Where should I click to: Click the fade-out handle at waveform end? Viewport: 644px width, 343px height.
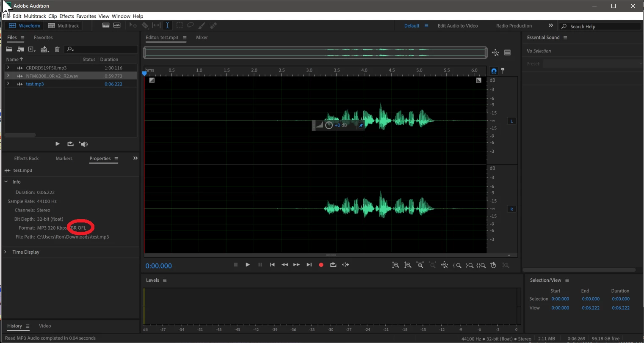pyautogui.click(x=478, y=80)
